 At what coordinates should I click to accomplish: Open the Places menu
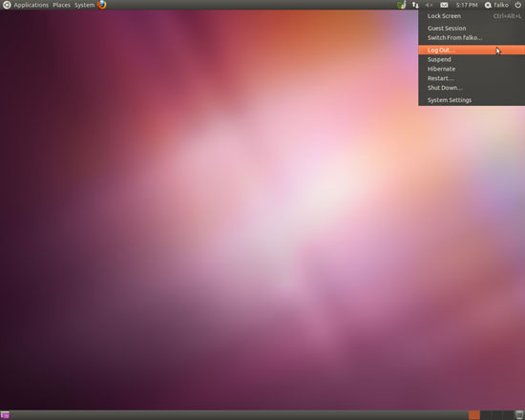click(x=62, y=5)
